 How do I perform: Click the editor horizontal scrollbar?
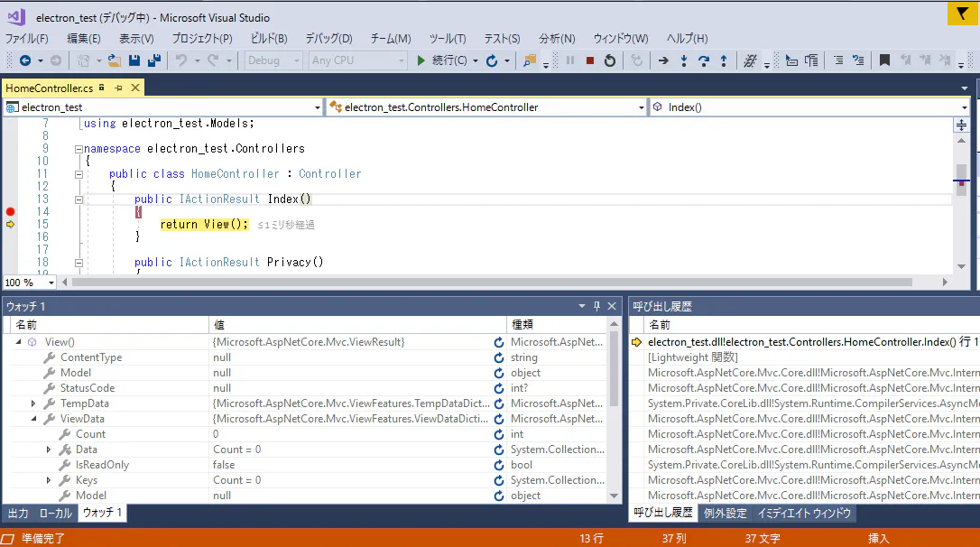pos(492,283)
